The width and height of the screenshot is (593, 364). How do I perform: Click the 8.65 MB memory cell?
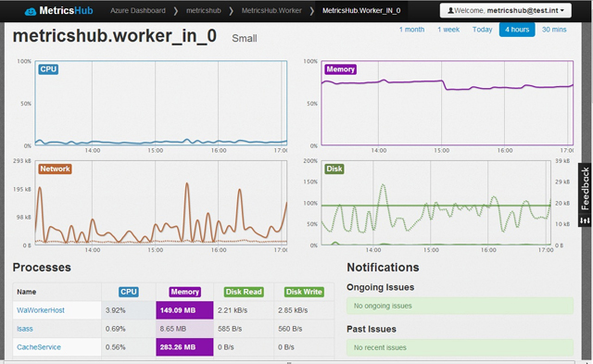coord(184,329)
